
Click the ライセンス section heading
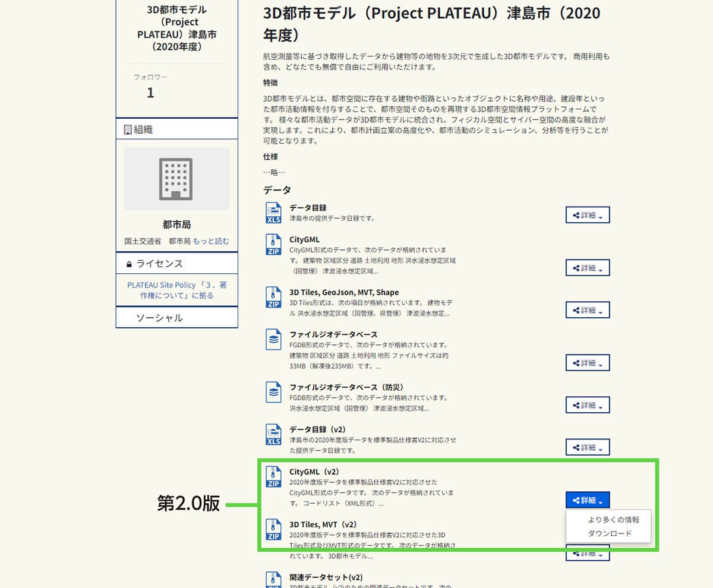[x=159, y=264]
